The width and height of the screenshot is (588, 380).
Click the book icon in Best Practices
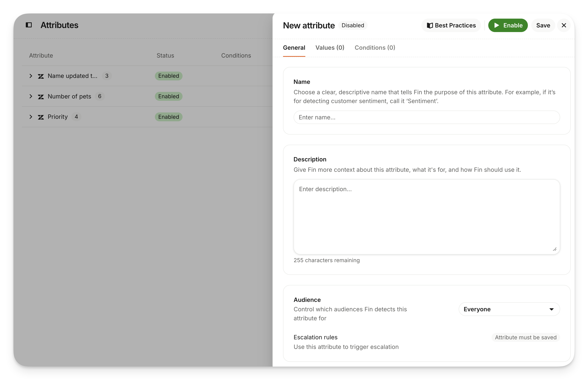point(430,25)
